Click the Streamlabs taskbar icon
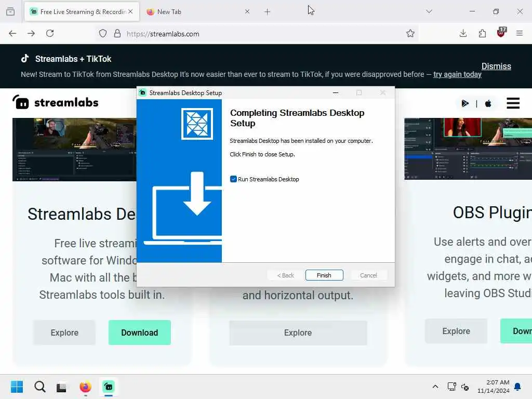This screenshot has height=399, width=532. pos(109,387)
